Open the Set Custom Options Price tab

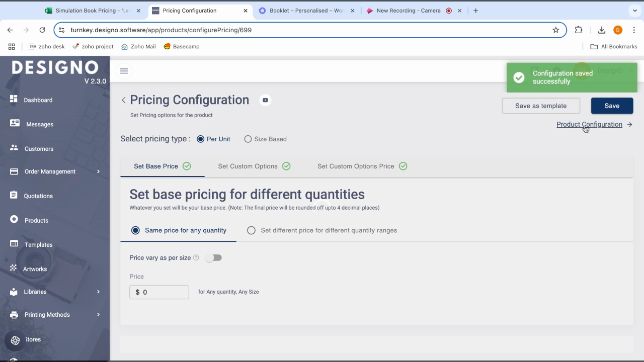tap(355, 166)
